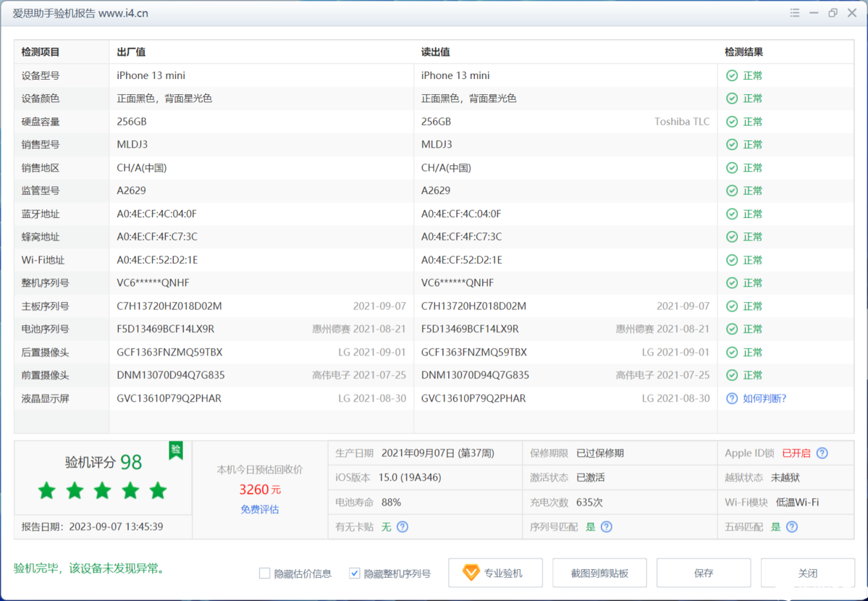This screenshot has width=868, height=601.
Task: Click the 关闭 button
Action: point(808,573)
